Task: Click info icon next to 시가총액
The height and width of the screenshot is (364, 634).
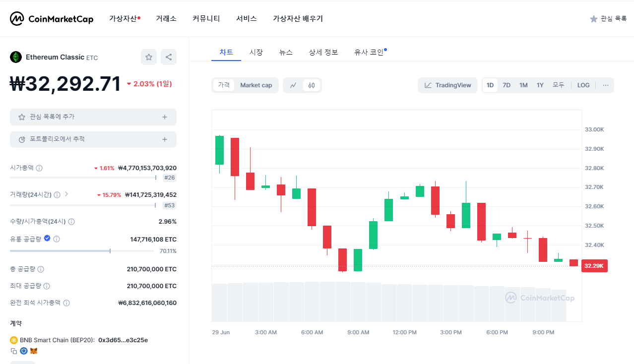Action: (39, 168)
